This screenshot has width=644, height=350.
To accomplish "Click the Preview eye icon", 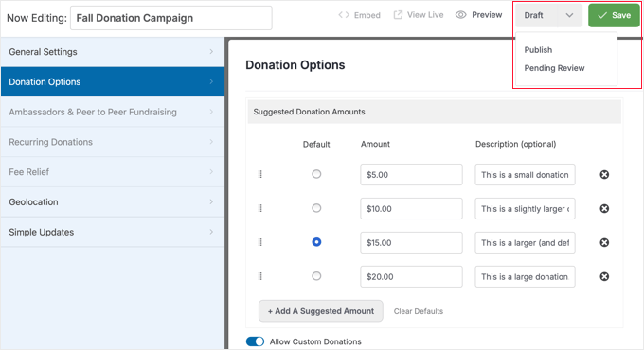I will (x=461, y=15).
